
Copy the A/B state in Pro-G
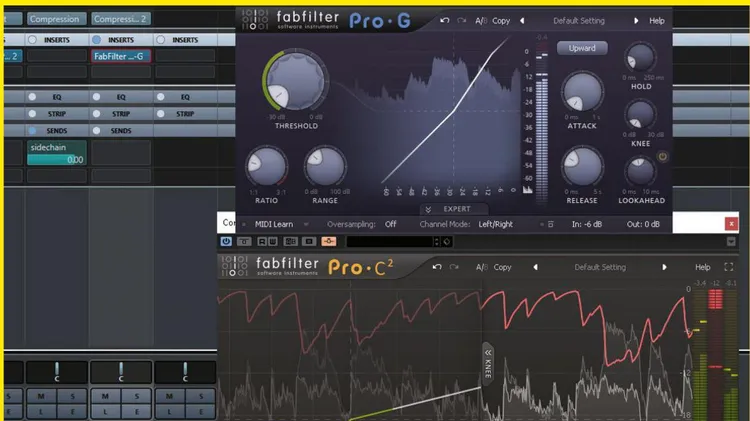point(501,21)
